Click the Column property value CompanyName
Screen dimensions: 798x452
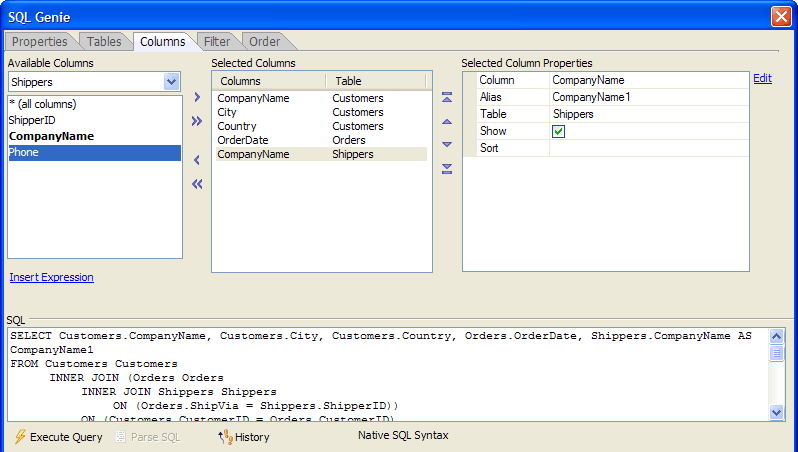649,80
